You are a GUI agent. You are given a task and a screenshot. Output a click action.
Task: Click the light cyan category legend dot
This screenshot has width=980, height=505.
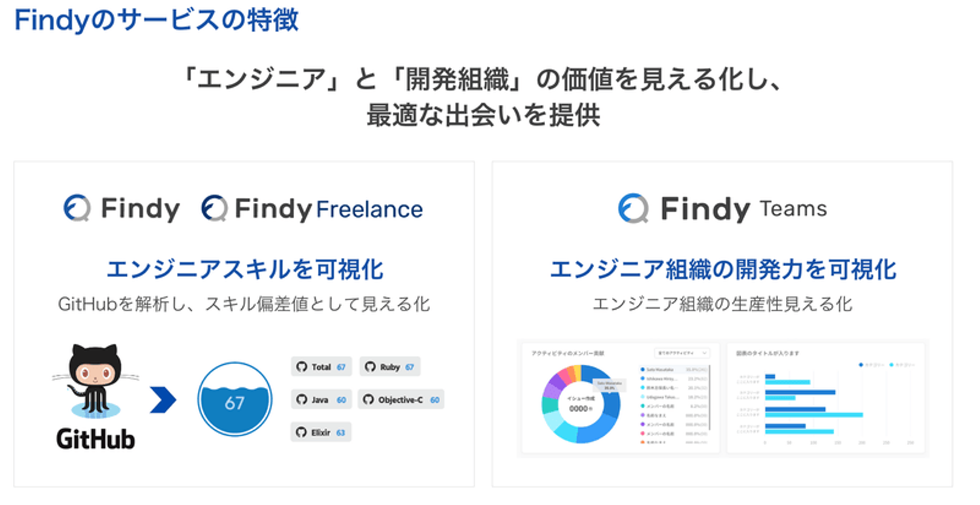pyautogui.click(x=891, y=364)
